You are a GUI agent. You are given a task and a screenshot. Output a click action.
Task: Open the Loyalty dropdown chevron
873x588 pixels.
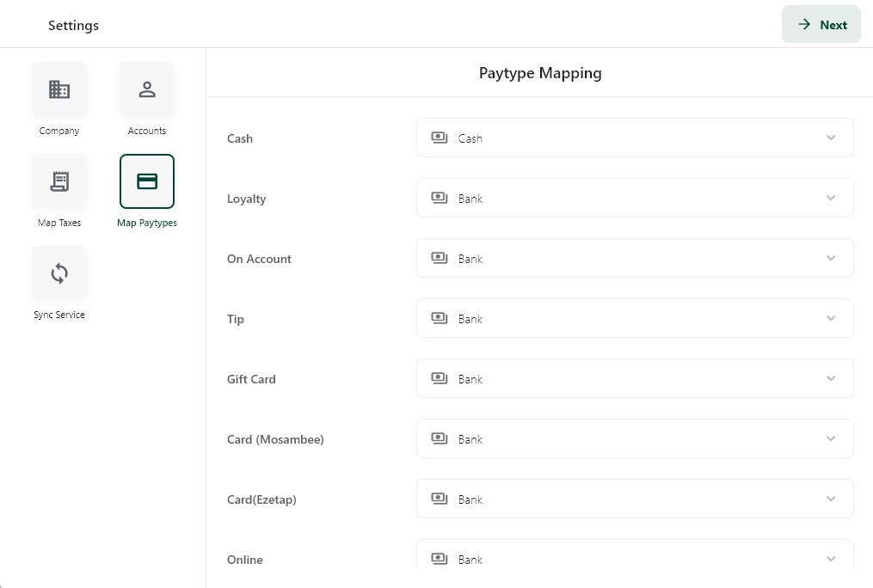click(x=831, y=198)
